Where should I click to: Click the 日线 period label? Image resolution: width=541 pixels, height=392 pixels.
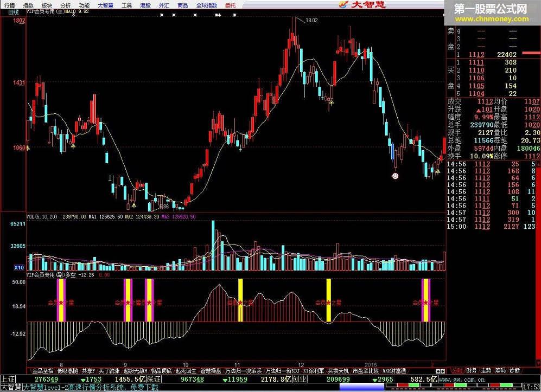tap(14, 12)
